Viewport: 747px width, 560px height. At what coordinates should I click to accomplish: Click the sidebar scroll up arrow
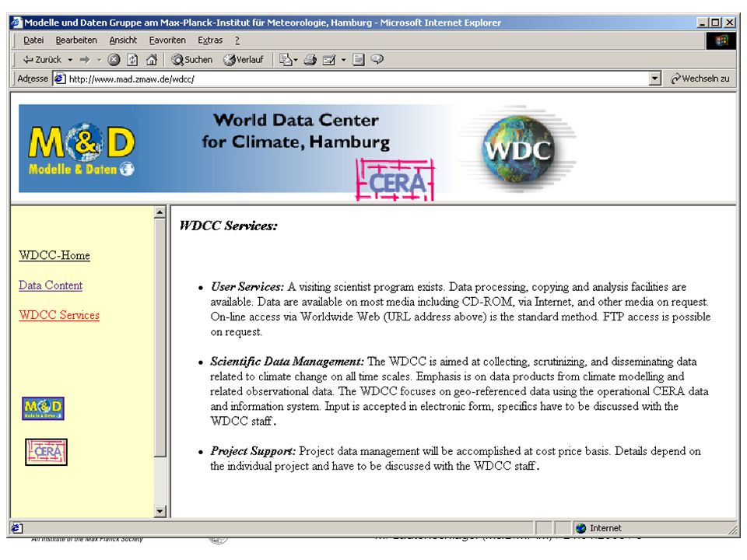click(160, 212)
